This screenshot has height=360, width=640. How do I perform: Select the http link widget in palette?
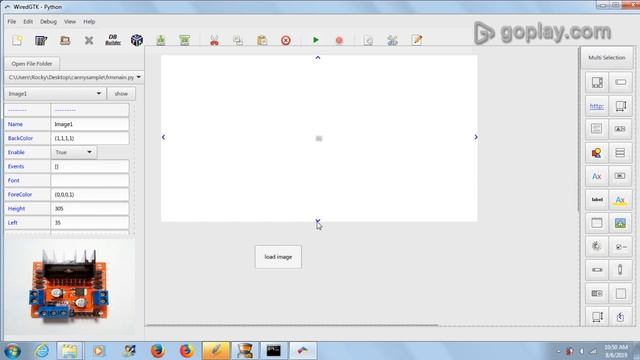(597, 106)
